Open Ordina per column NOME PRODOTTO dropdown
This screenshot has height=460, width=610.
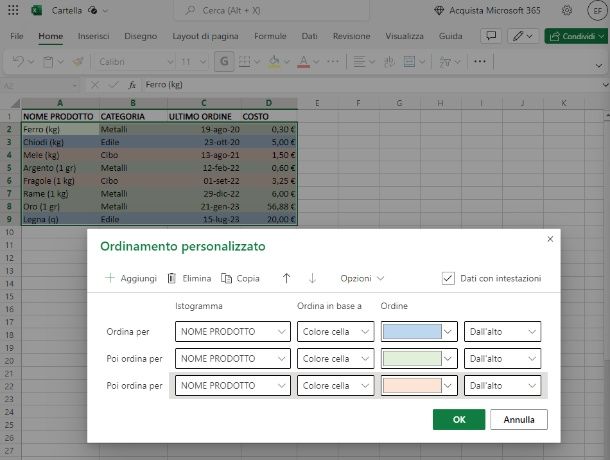click(233, 332)
